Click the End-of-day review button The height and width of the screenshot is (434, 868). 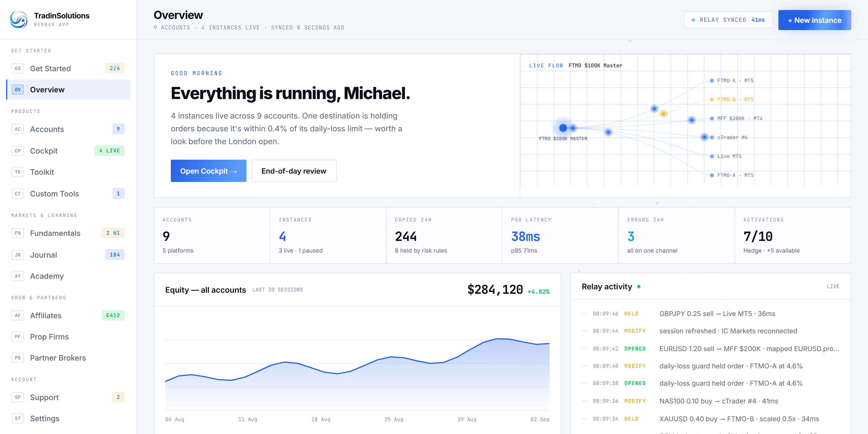pos(294,171)
